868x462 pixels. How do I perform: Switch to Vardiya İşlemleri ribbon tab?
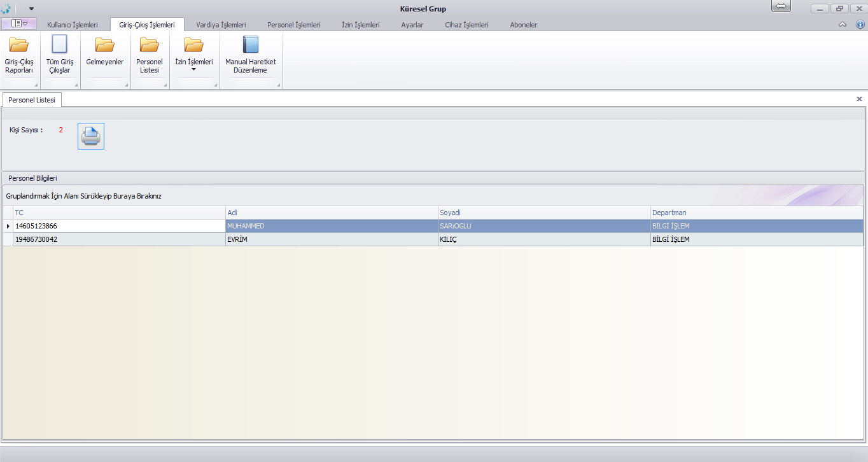[221, 25]
